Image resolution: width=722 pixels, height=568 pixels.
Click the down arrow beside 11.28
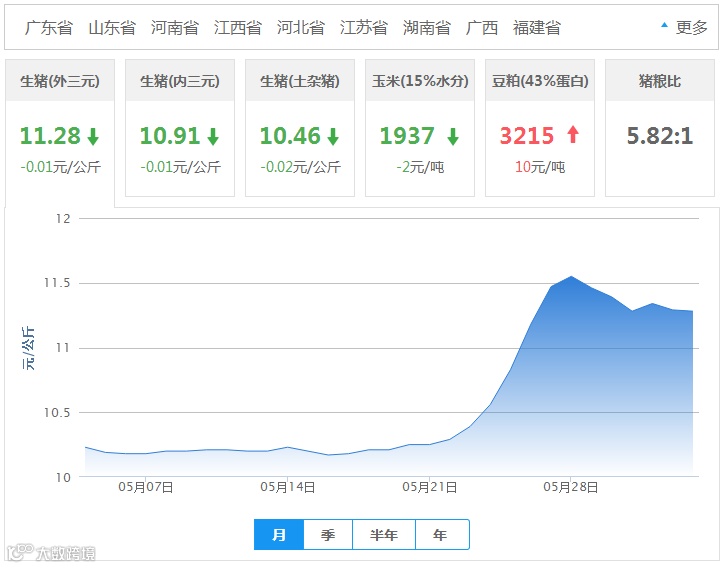coord(93,137)
